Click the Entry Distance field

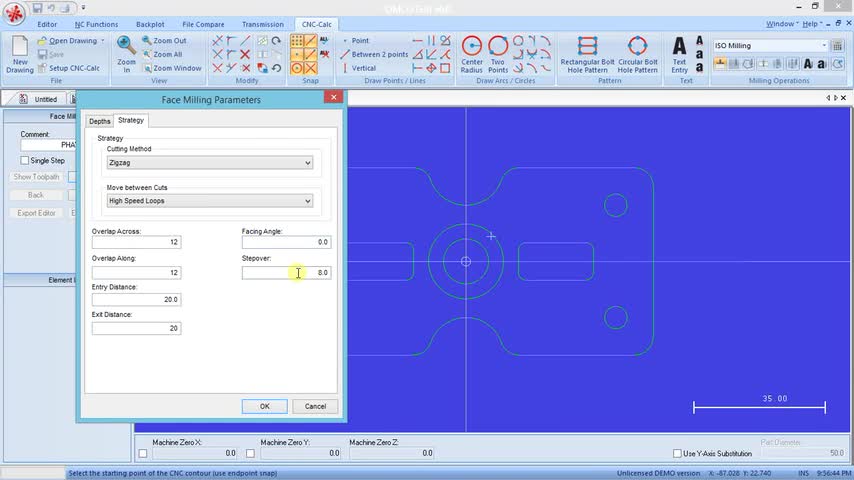pyautogui.click(x=136, y=300)
